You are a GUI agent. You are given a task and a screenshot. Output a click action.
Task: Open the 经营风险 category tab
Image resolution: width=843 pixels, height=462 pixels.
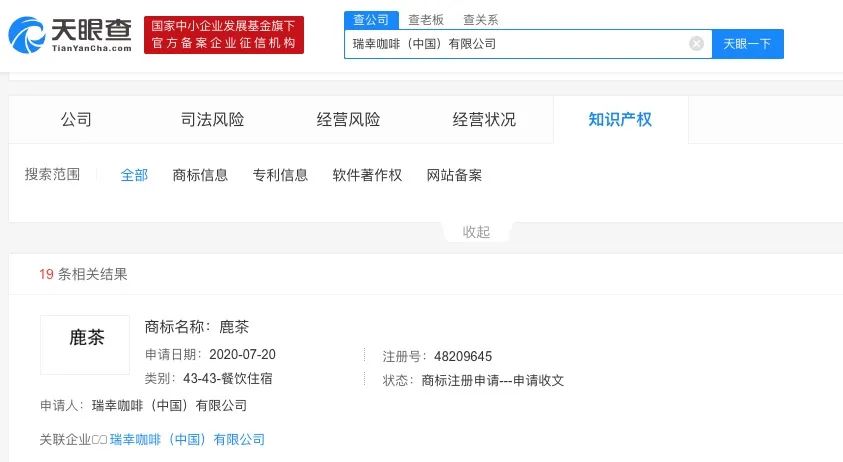point(348,119)
